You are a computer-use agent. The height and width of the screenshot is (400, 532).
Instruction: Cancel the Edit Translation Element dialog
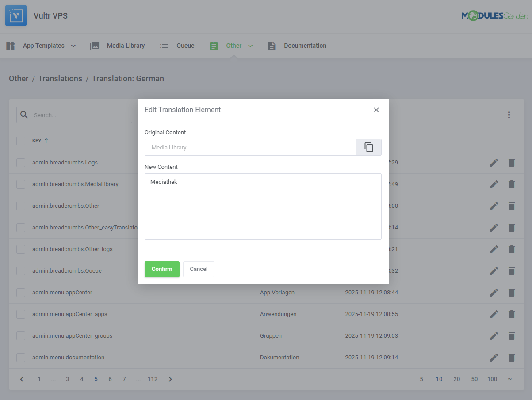point(199,269)
